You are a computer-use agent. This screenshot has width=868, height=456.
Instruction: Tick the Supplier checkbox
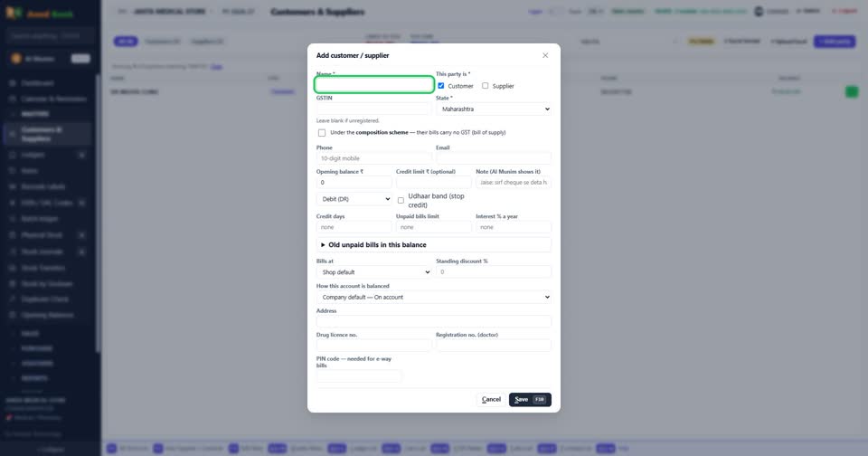pos(485,86)
